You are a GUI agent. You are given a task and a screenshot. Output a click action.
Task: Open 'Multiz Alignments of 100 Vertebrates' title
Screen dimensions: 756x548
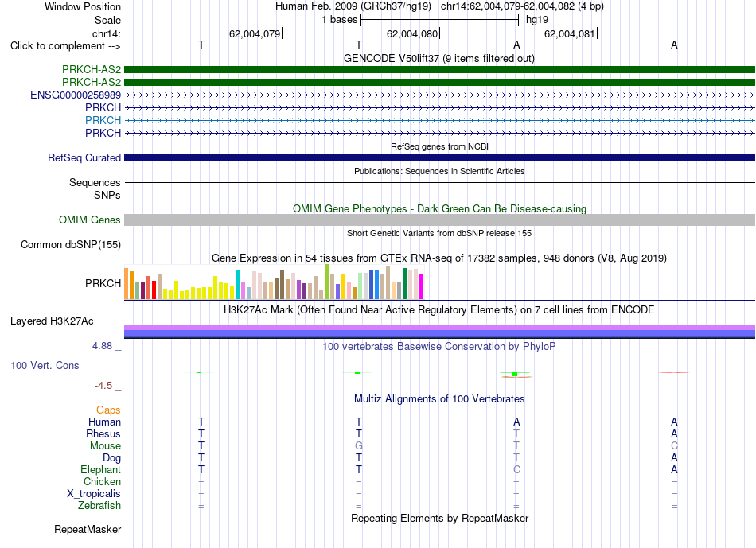pyautogui.click(x=439, y=399)
